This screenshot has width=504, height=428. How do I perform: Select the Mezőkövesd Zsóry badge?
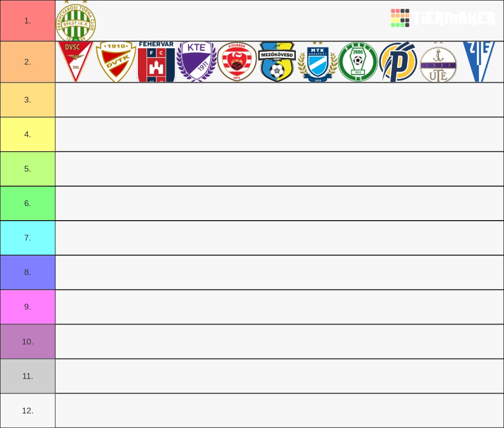pos(276,61)
